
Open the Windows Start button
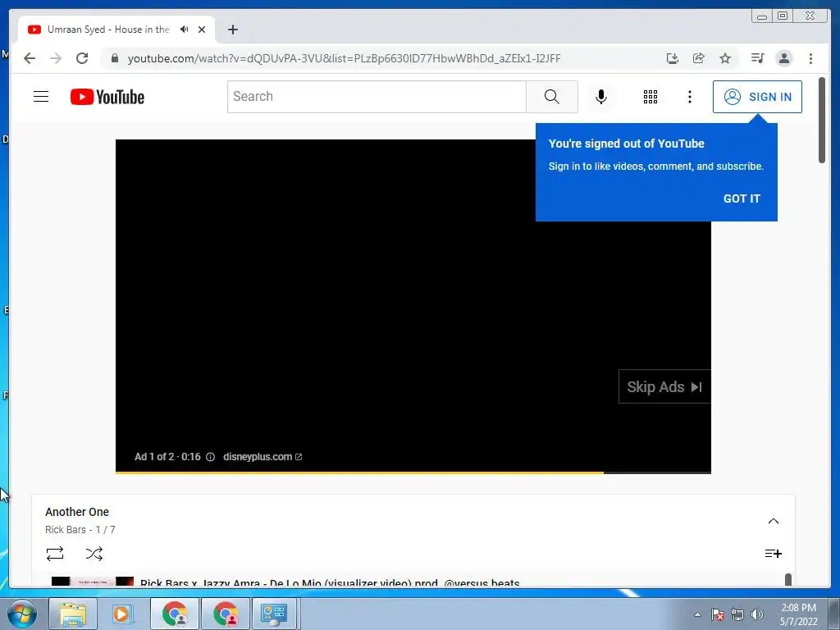21,614
